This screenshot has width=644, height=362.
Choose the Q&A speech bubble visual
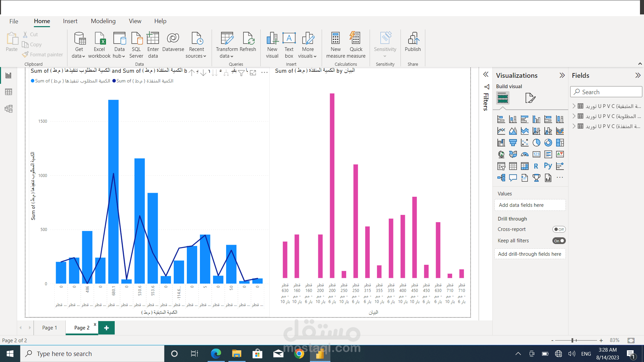tap(513, 178)
